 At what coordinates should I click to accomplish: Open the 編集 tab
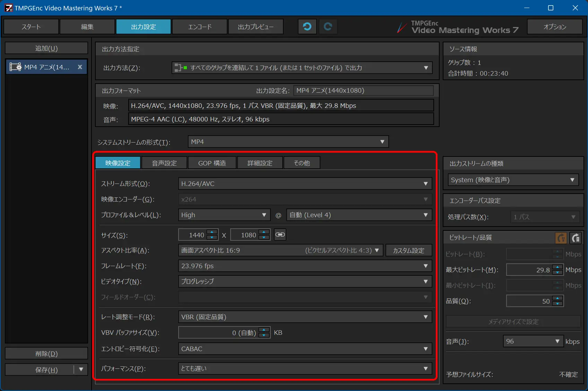click(87, 27)
